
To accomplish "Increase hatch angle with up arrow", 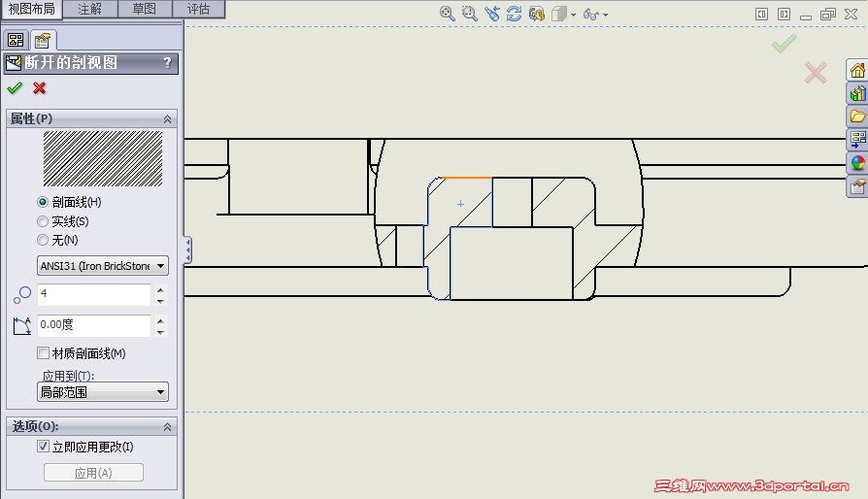I will [160, 320].
